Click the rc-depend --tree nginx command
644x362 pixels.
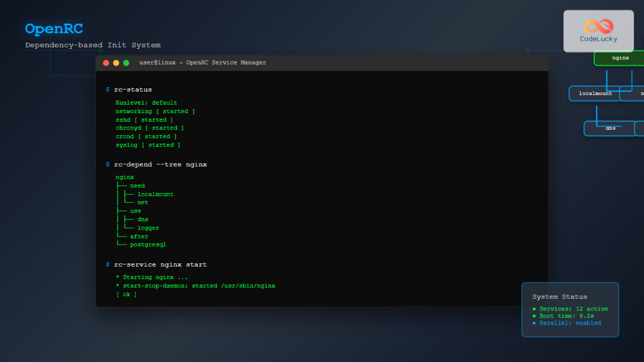159,164
